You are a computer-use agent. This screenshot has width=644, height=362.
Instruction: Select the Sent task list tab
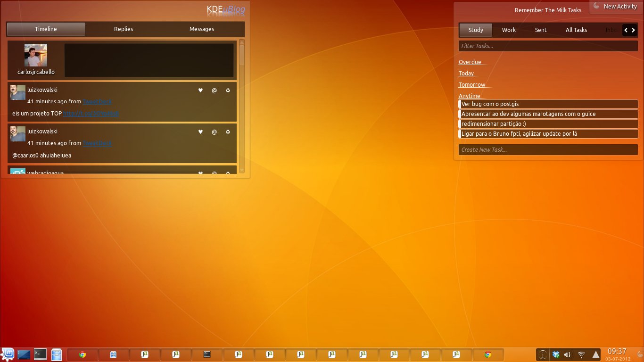pos(541,30)
